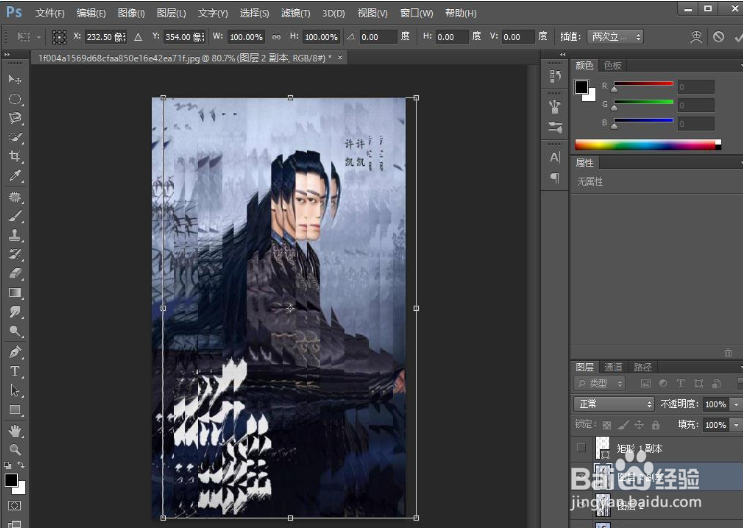Open the 文件(F) menu
Image resolution: width=743 pixels, height=528 pixels.
[50, 13]
